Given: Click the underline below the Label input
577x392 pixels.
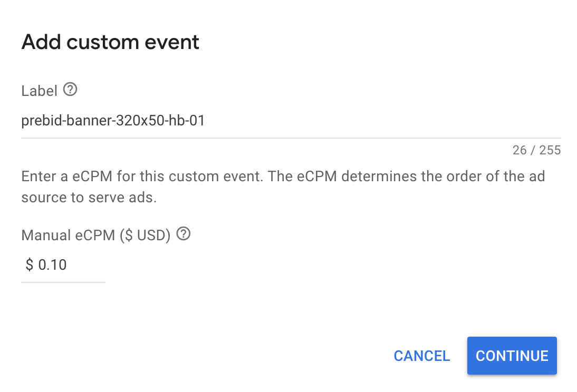Looking at the screenshot, I should (290, 138).
